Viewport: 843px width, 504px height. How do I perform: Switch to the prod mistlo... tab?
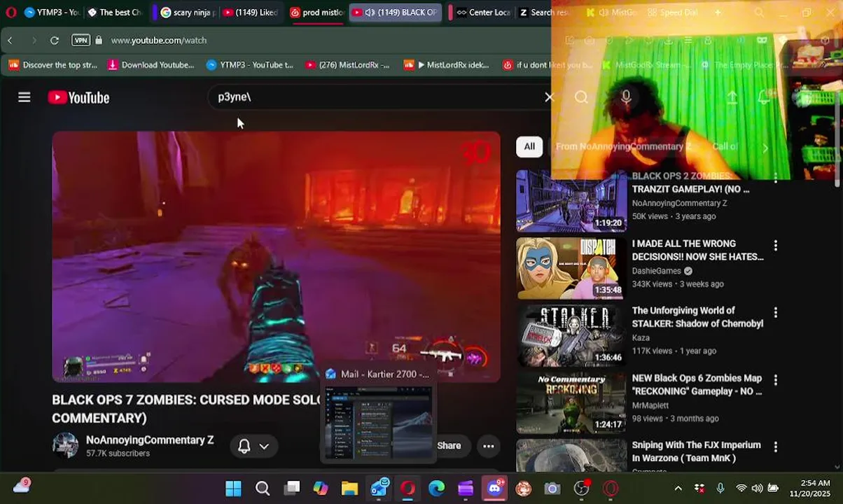coord(316,13)
